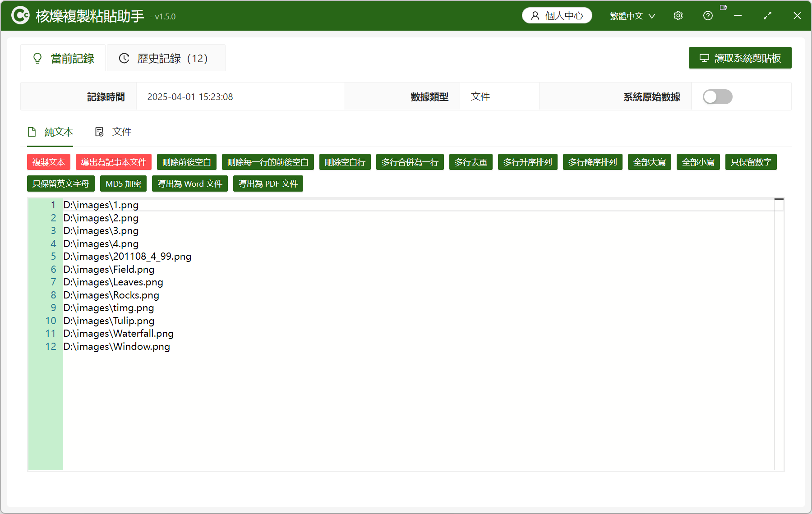Click the document icon beside 純文本
Viewport: 812px width, 514px height.
(x=32, y=132)
